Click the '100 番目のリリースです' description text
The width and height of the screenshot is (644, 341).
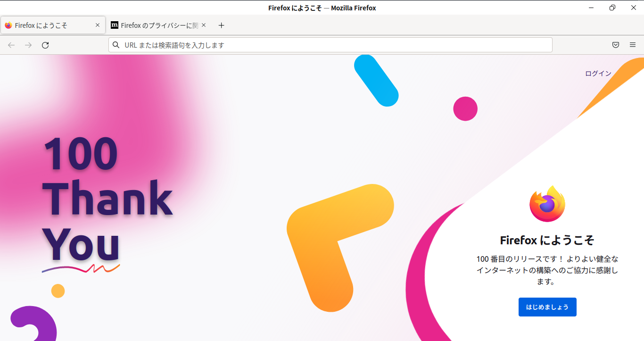[x=547, y=270]
